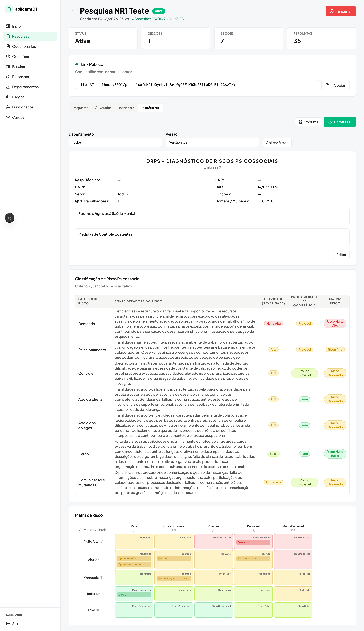Select the Relatório NR1 tab
This screenshot has width=364, height=631.
click(150, 108)
